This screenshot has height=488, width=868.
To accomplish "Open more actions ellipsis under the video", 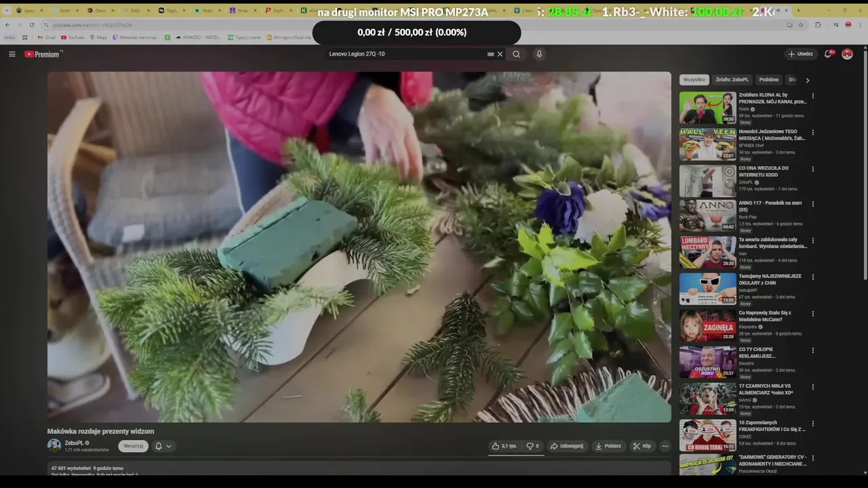I will point(665,446).
